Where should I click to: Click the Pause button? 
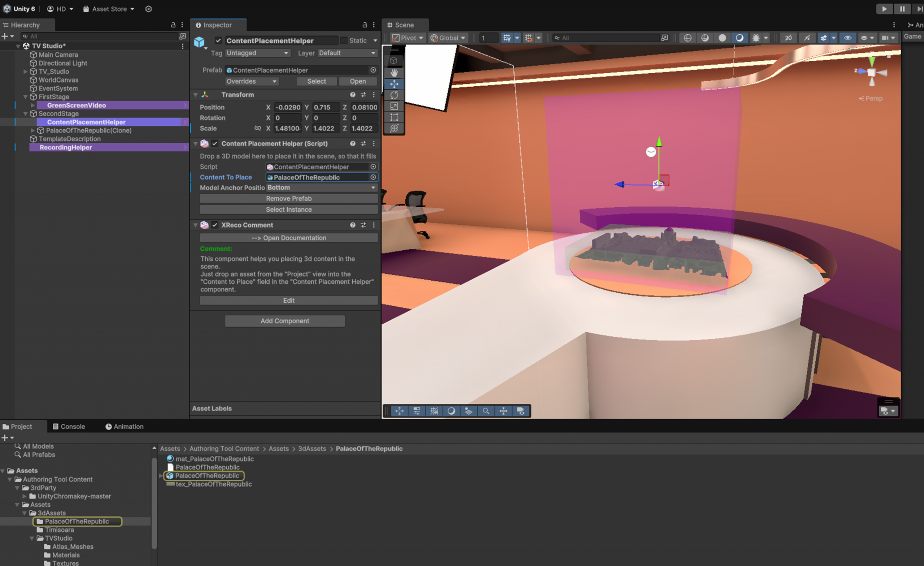coord(902,9)
